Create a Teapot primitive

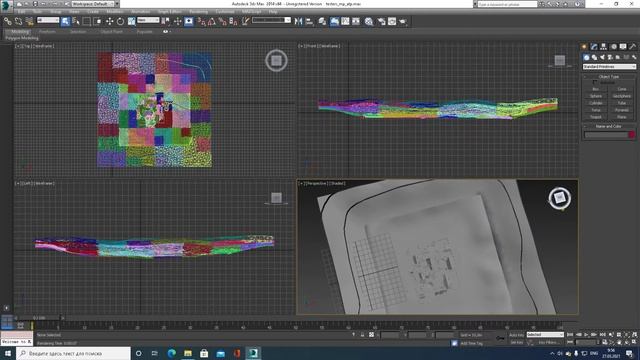[x=596, y=117]
